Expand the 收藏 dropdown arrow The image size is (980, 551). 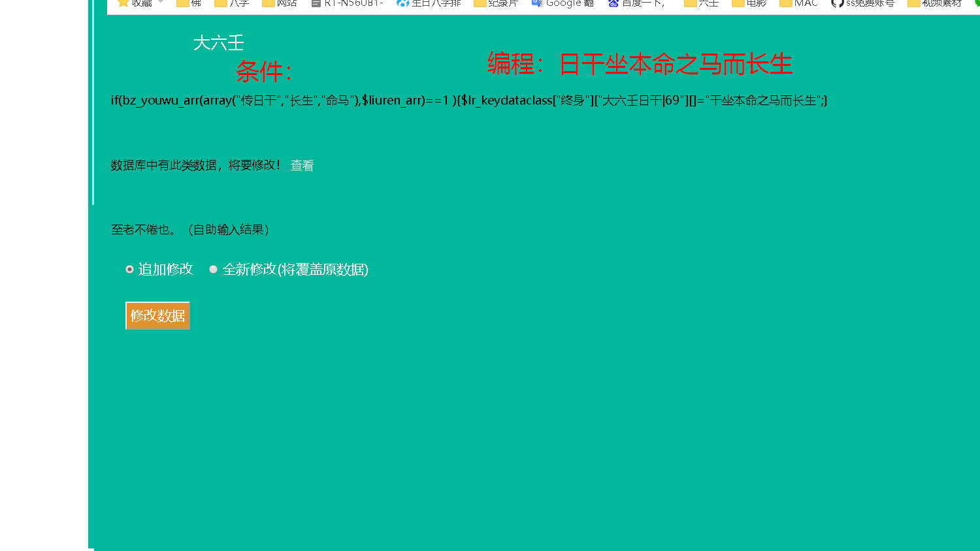161,2
